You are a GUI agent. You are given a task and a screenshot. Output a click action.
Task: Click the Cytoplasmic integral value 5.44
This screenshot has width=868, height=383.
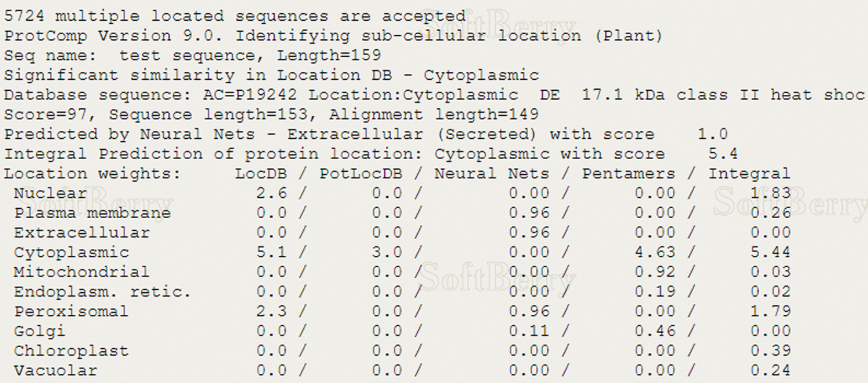(x=770, y=252)
